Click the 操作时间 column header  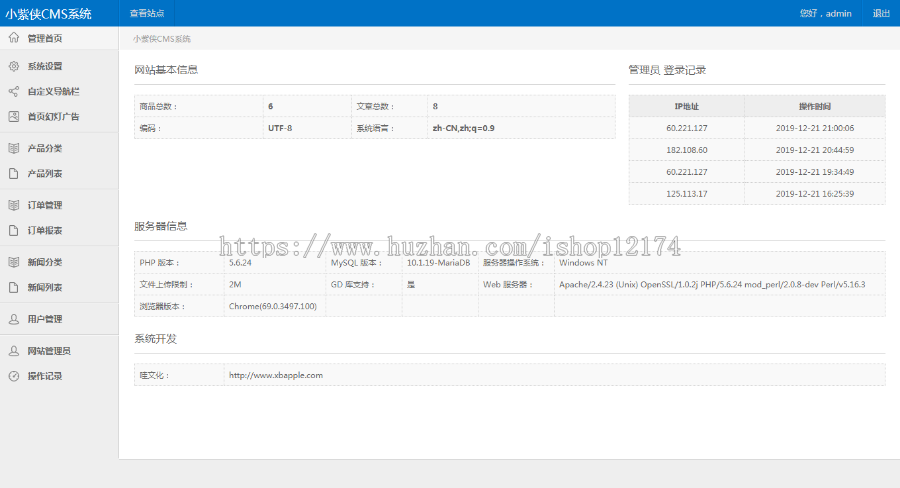point(814,106)
